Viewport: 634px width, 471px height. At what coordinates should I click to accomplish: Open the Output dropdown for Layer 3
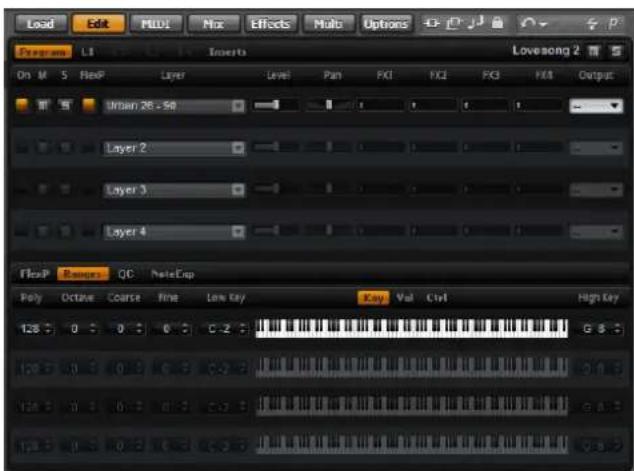tap(596, 190)
